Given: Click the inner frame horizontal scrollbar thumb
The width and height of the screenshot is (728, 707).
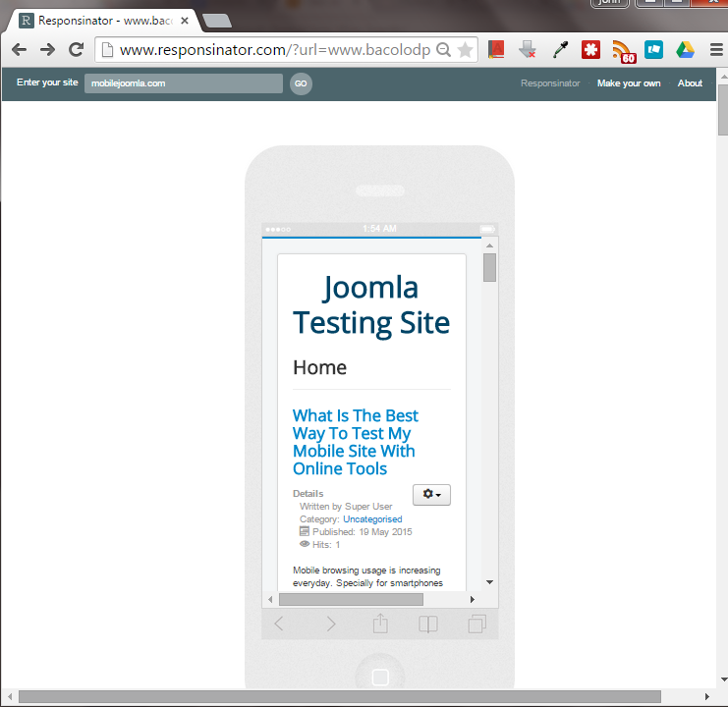Looking at the screenshot, I should [x=351, y=599].
